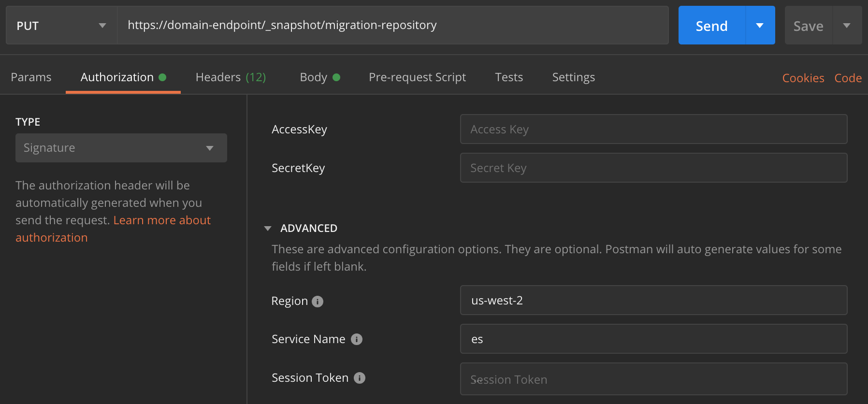Click the info icon next to Region
This screenshot has width=868, height=404.
(318, 301)
